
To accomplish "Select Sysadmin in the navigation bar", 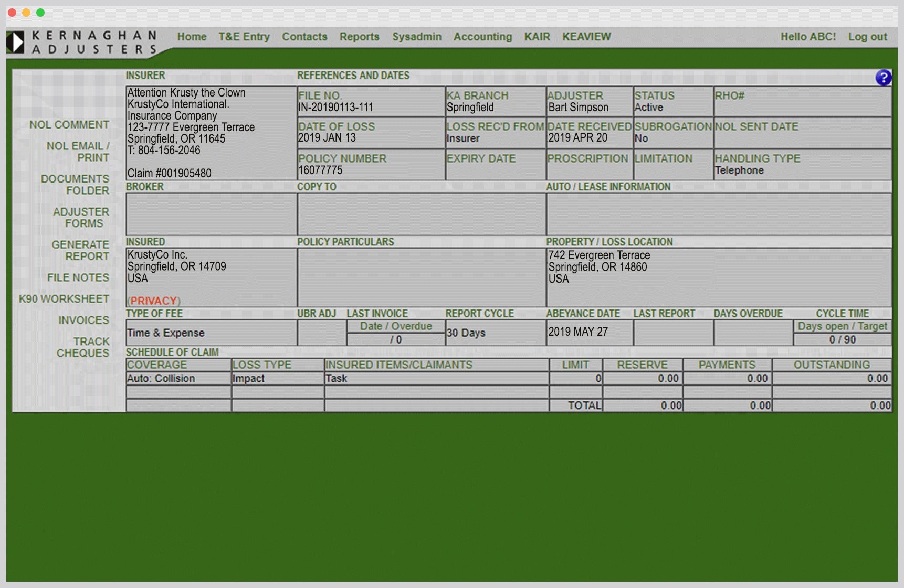I will pos(417,37).
